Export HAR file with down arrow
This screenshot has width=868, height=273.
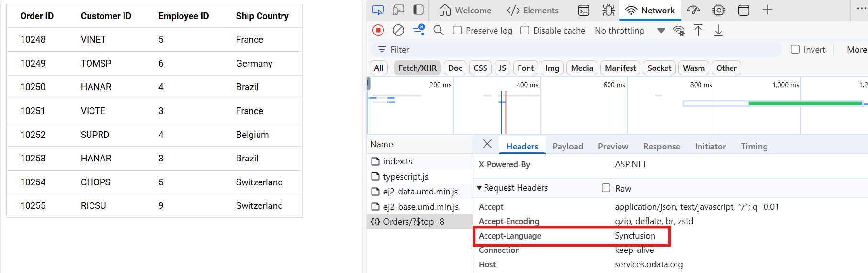[x=718, y=31]
